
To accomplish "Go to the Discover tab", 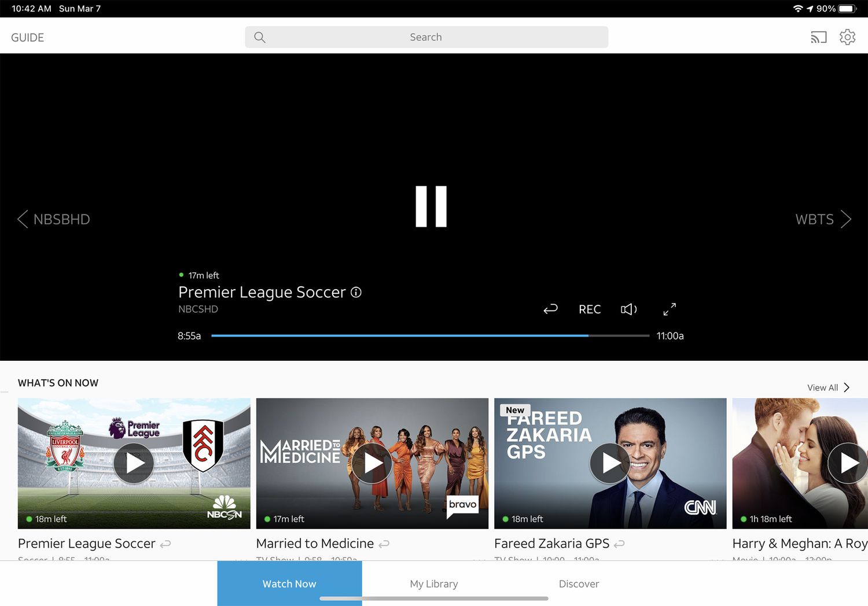I will (579, 583).
